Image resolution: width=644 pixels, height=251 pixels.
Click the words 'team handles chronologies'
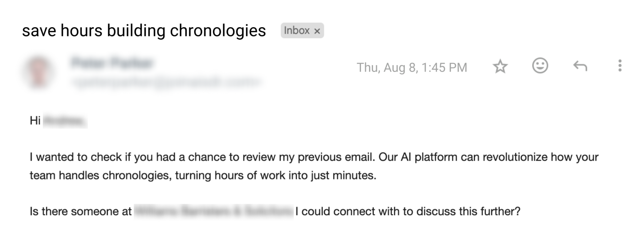click(x=99, y=175)
